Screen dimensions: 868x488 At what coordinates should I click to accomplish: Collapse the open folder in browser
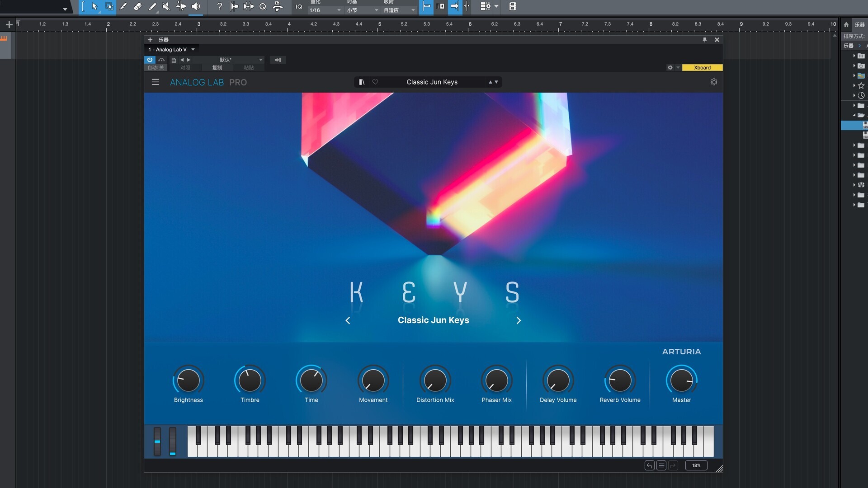click(854, 115)
